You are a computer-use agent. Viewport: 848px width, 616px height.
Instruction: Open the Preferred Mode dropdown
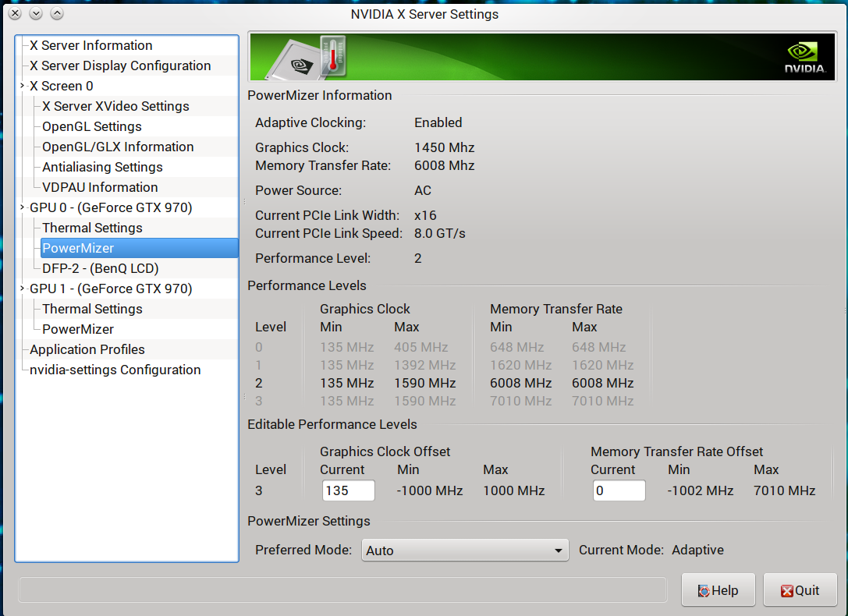click(464, 550)
